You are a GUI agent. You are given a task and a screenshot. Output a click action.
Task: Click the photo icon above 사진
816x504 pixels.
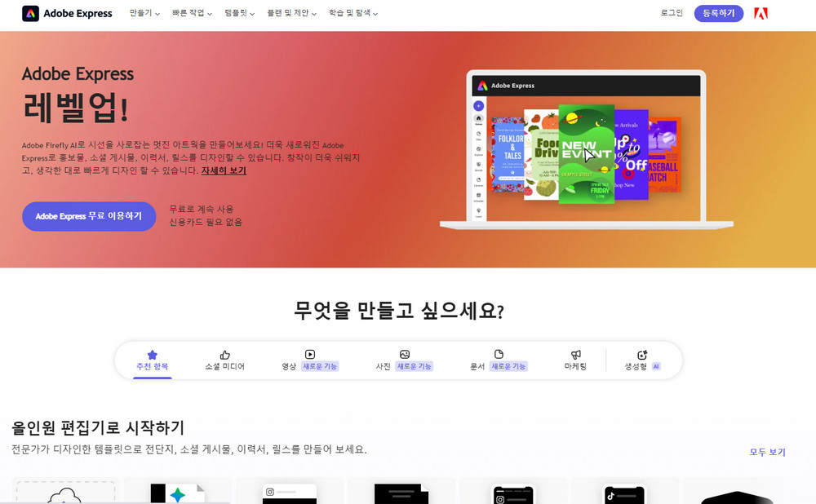click(405, 354)
